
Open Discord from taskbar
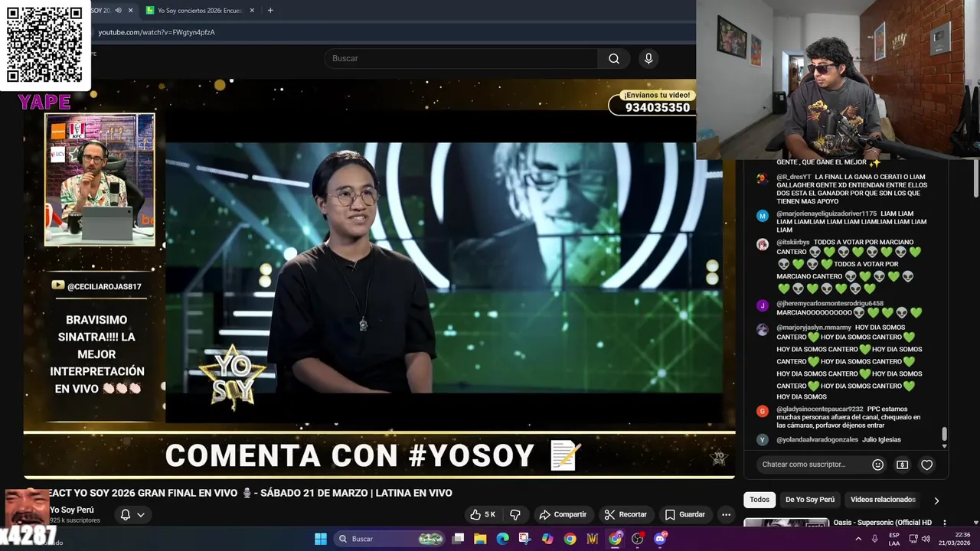(660, 539)
